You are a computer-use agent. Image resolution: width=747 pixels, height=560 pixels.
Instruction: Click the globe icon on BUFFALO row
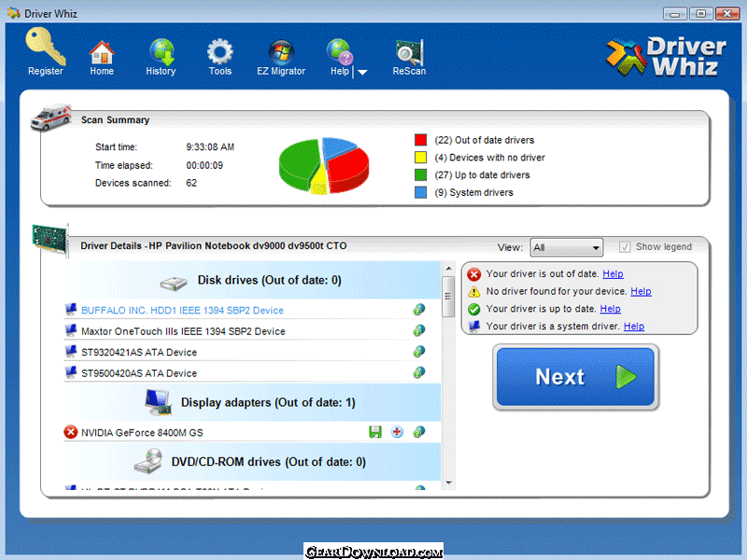coord(418,310)
